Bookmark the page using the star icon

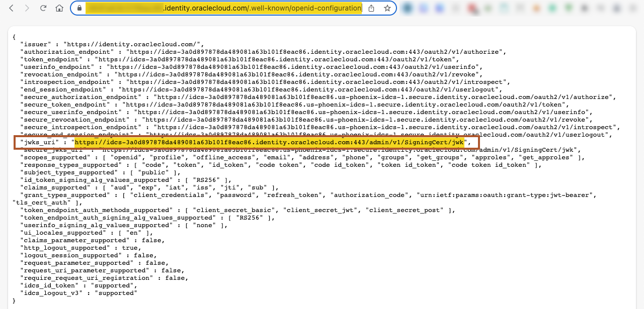coord(388,8)
